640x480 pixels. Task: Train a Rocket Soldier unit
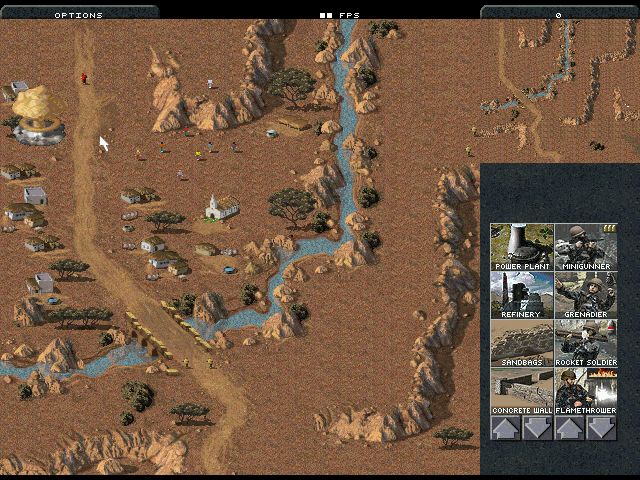(586, 343)
